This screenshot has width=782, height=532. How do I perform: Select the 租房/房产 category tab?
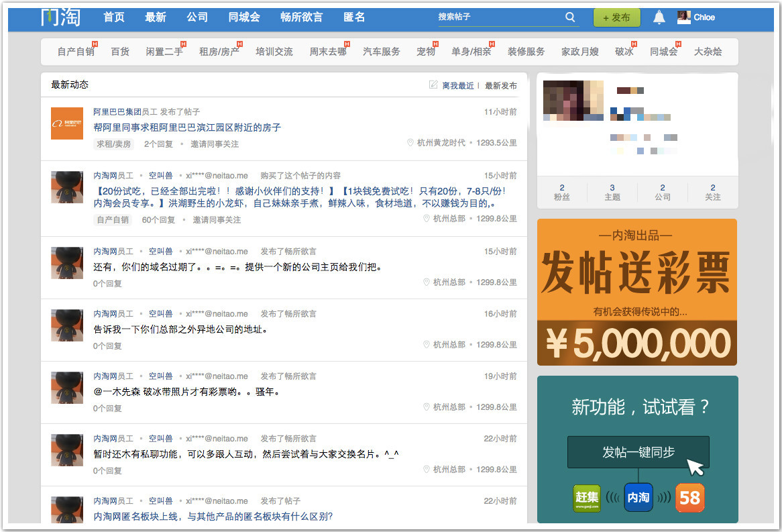[219, 52]
